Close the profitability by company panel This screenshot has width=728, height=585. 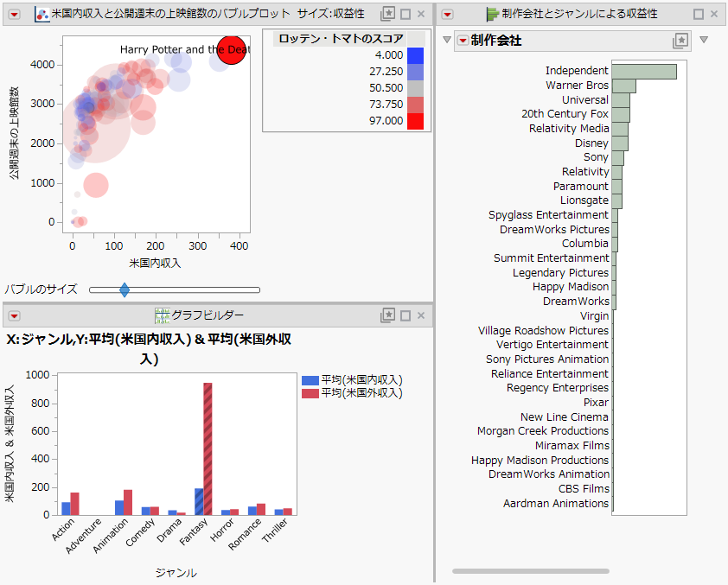pos(714,14)
